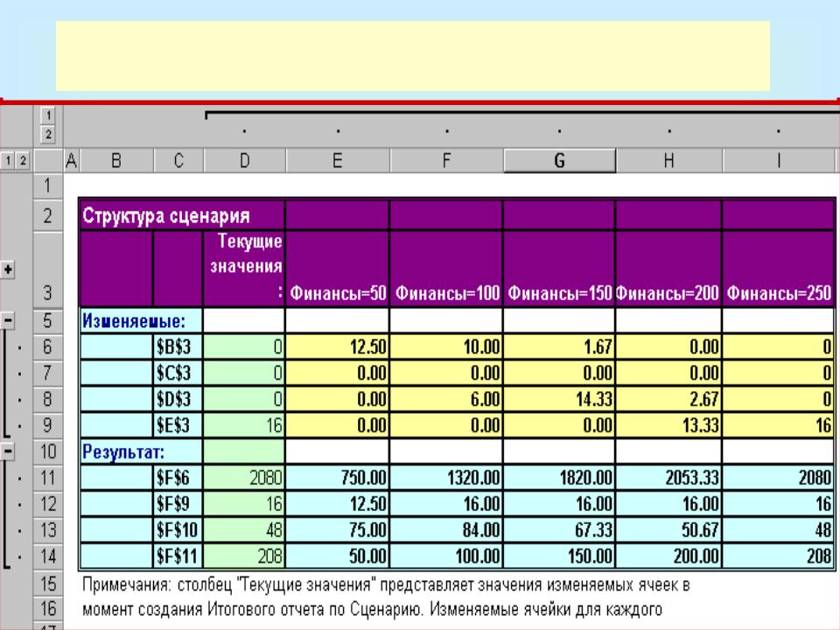Viewport: 840px width, 630px height.
Task: Click the 'Примечания' note text in row 15
Action: coord(386,584)
